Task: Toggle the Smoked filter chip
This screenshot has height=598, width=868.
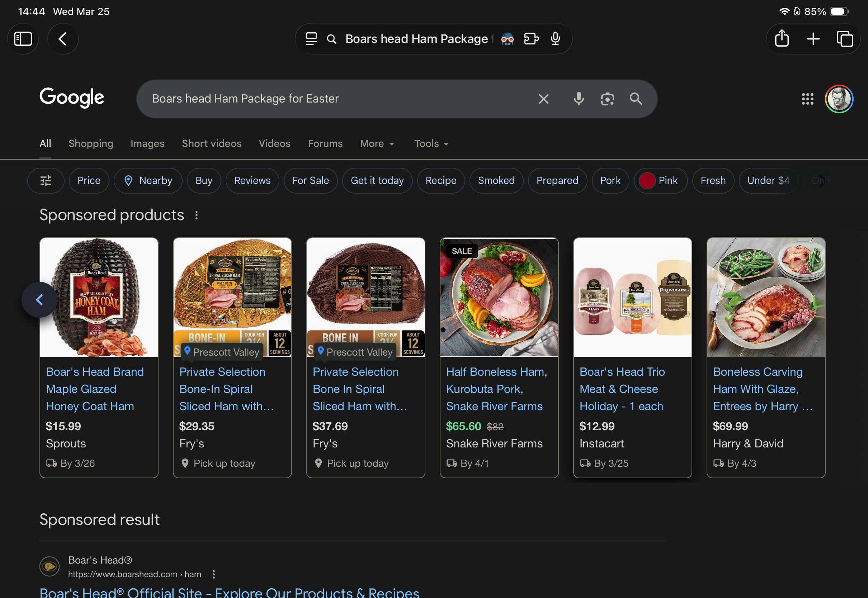Action: point(496,181)
